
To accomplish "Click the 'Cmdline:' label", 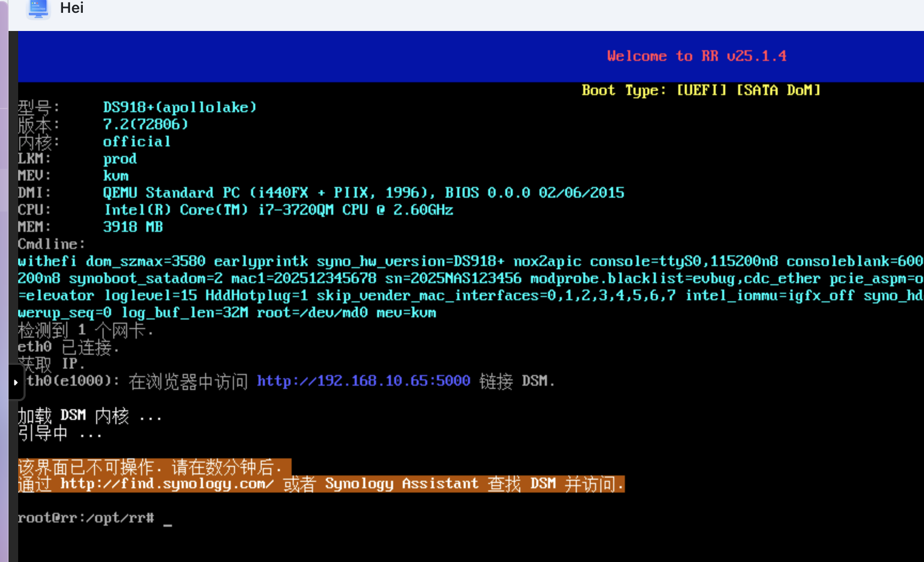I will [x=51, y=244].
